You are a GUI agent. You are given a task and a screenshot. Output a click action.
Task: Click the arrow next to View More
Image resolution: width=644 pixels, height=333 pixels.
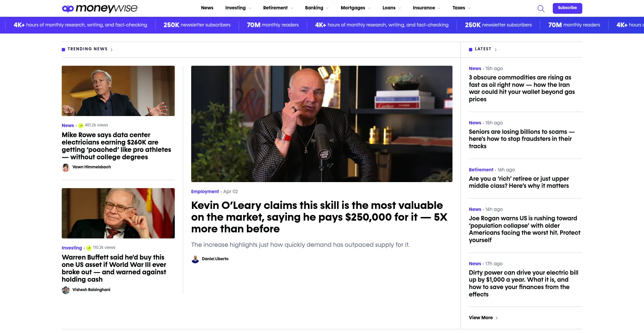click(497, 318)
